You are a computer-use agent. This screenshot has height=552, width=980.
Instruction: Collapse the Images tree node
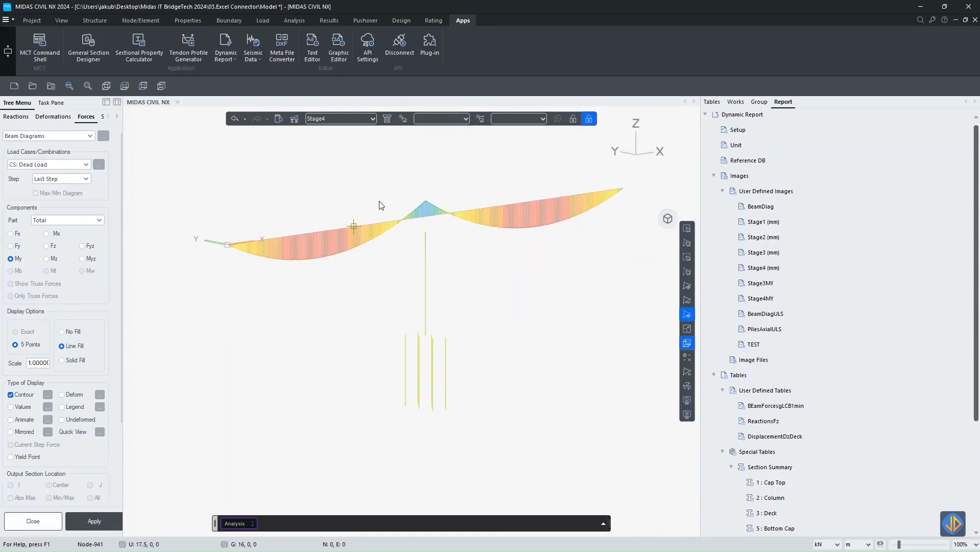pos(713,175)
